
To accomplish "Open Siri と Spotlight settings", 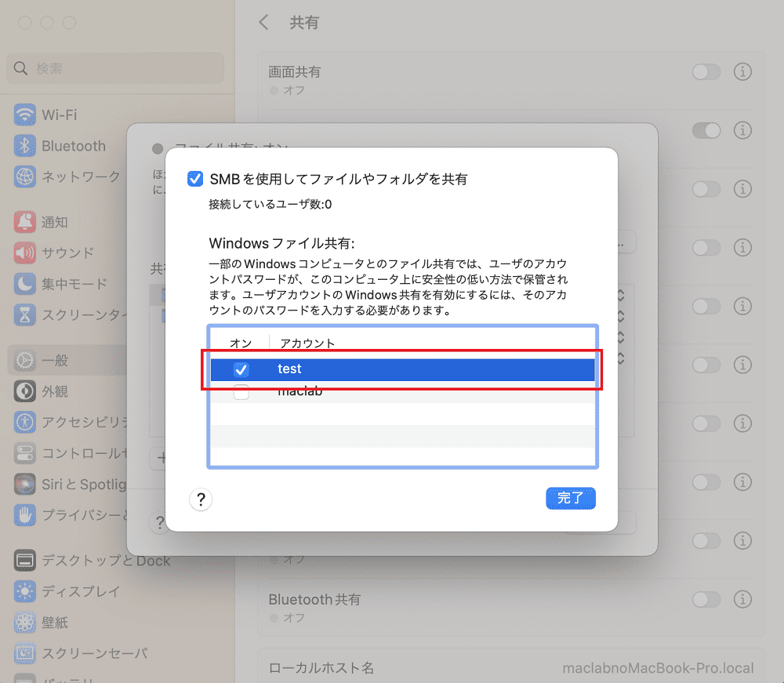I will (x=70, y=484).
